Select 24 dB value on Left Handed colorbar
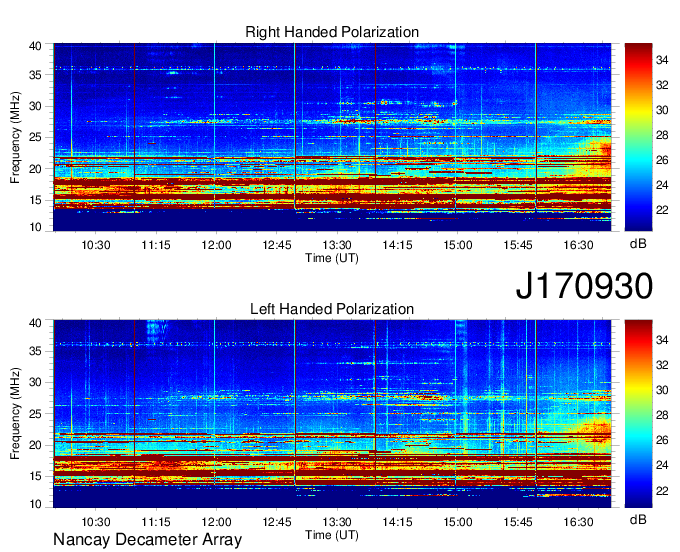The width and height of the screenshot is (680, 552). pyautogui.click(x=662, y=465)
